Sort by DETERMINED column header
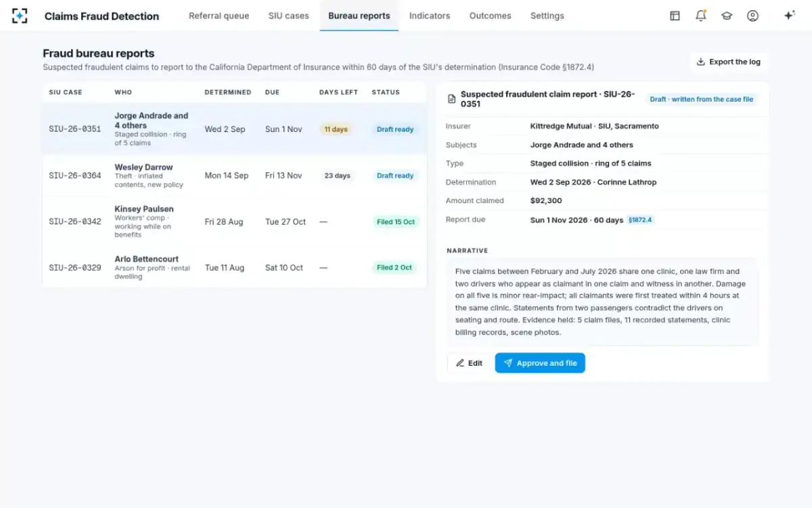812x508 pixels. point(228,92)
